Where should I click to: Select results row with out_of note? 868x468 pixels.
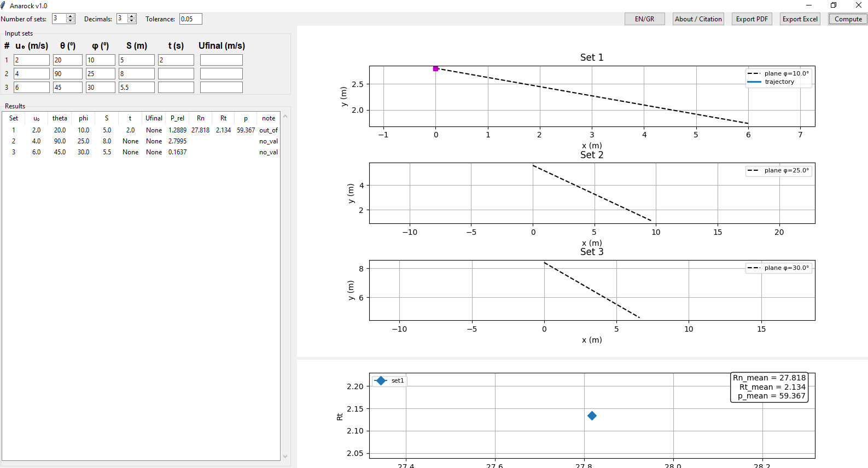(x=141, y=130)
